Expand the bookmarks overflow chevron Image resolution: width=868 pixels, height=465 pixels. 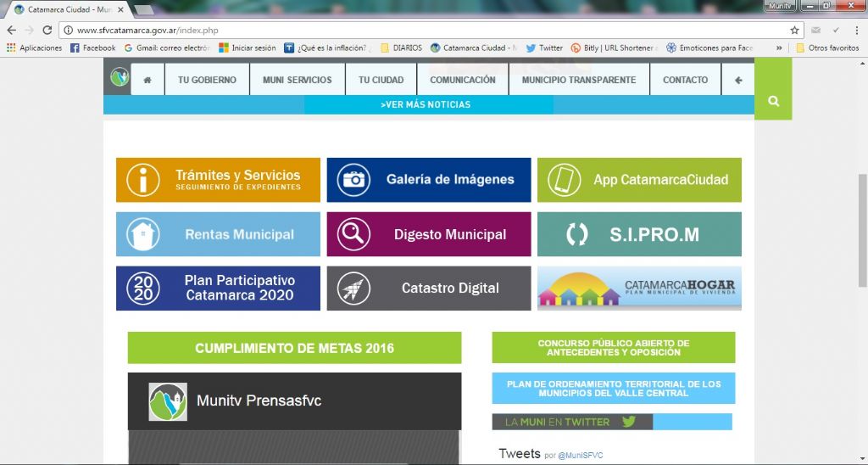pos(779,48)
